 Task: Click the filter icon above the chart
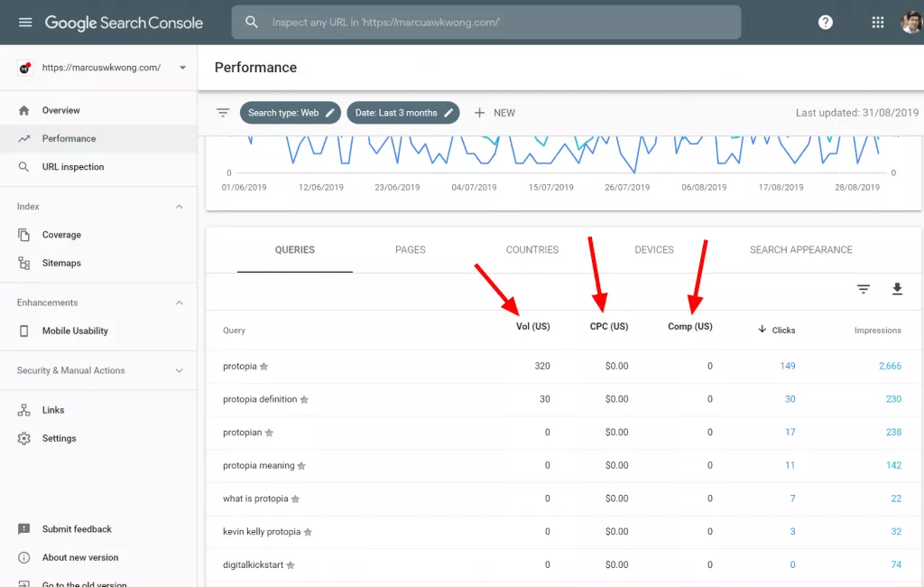coord(222,113)
